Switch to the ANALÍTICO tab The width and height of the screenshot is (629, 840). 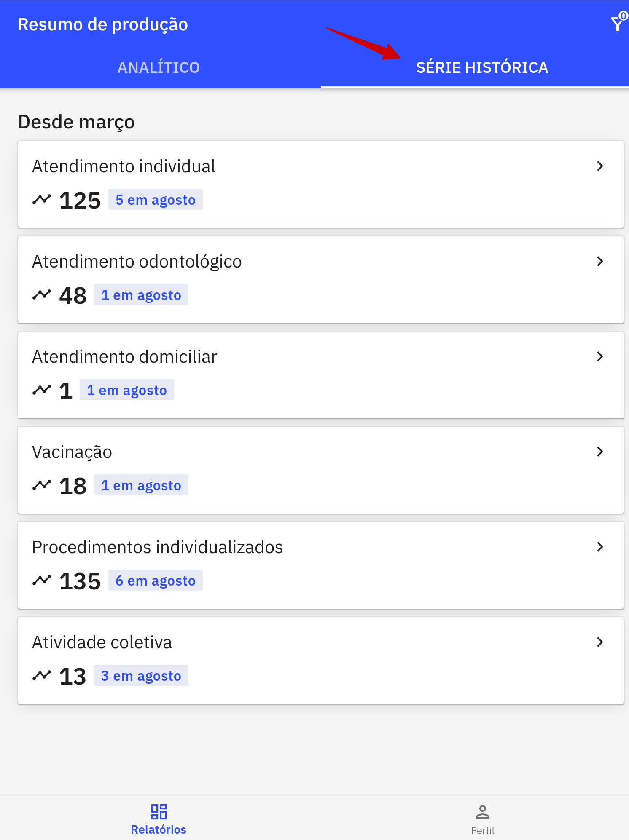pos(159,67)
